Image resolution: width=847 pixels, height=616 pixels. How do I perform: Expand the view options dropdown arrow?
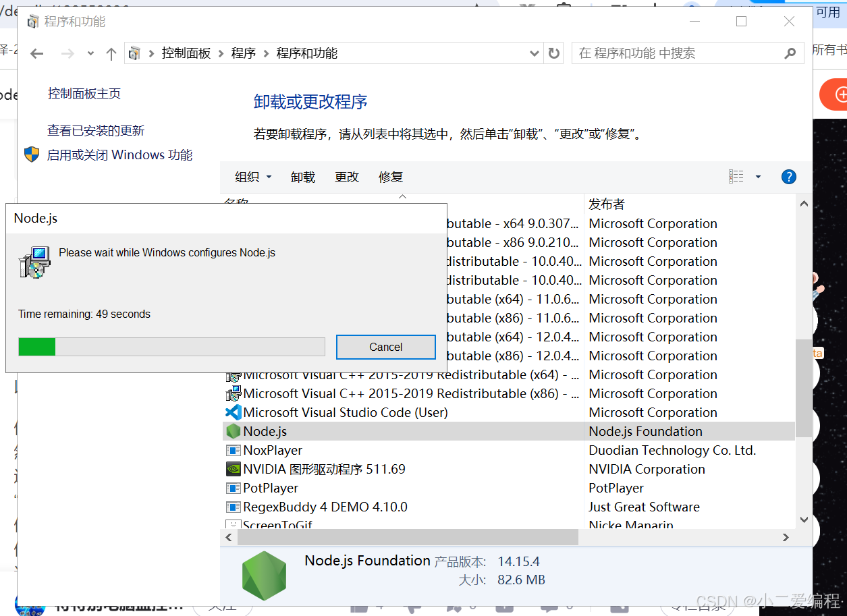pyautogui.click(x=758, y=177)
